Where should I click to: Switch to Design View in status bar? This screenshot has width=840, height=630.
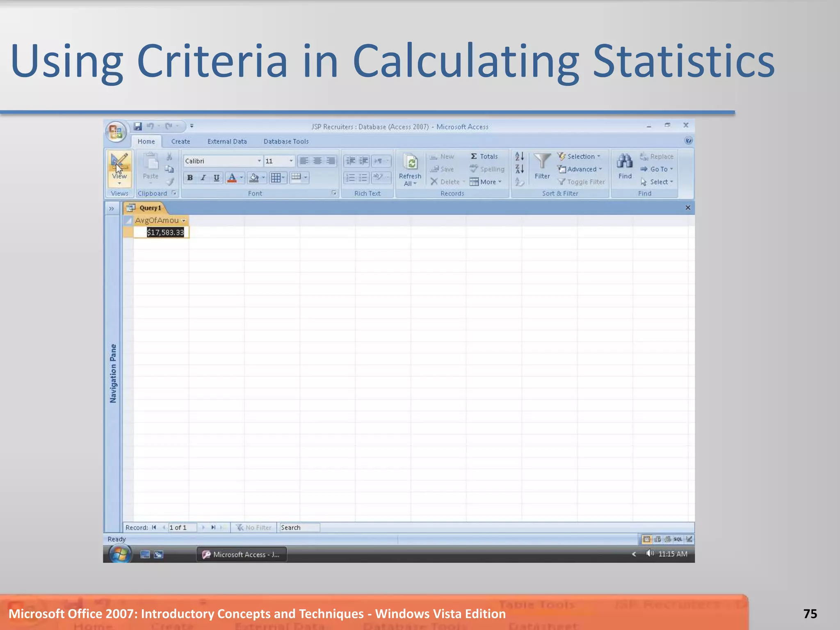tap(689, 539)
